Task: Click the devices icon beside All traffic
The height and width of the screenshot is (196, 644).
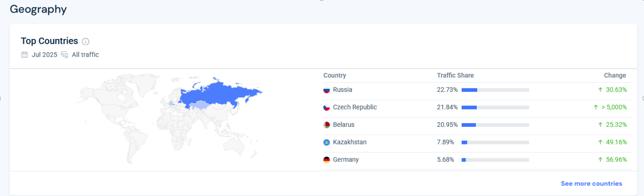Action: (65, 55)
